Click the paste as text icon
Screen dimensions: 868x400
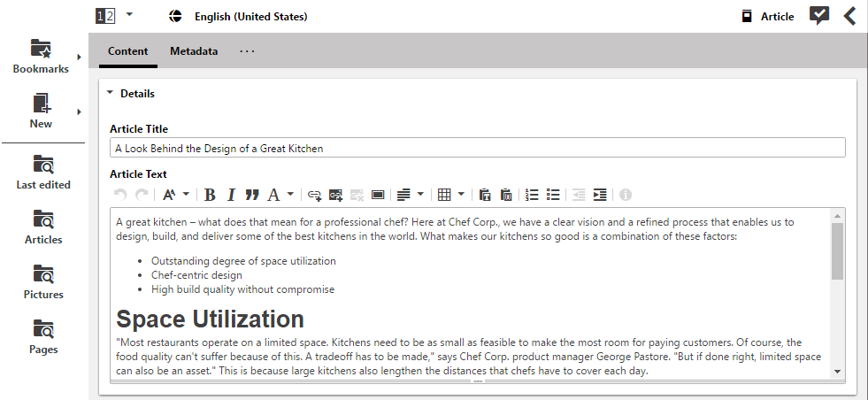485,195
